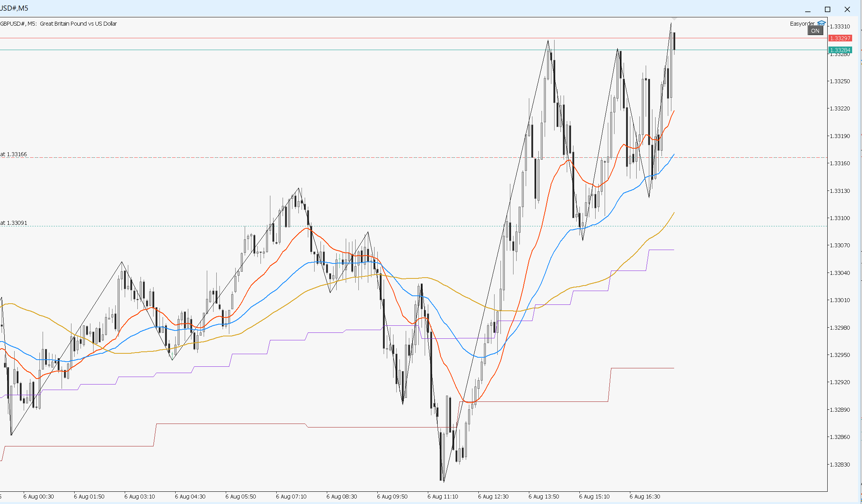Select the red 1.33297 ask price label
The width and height of the screenshot is (862, 504).
coord(840,38)
